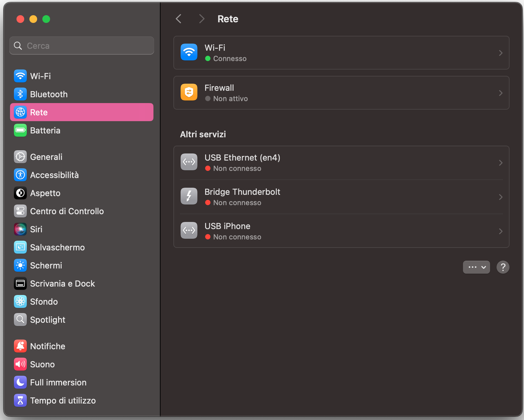Open Batteria settings via battery icon

point(20,130)
